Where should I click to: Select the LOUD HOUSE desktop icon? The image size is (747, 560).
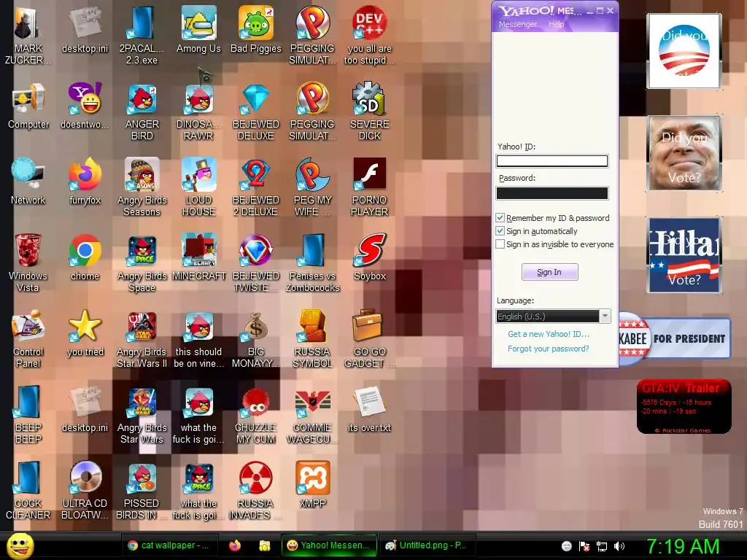point(198,187)
